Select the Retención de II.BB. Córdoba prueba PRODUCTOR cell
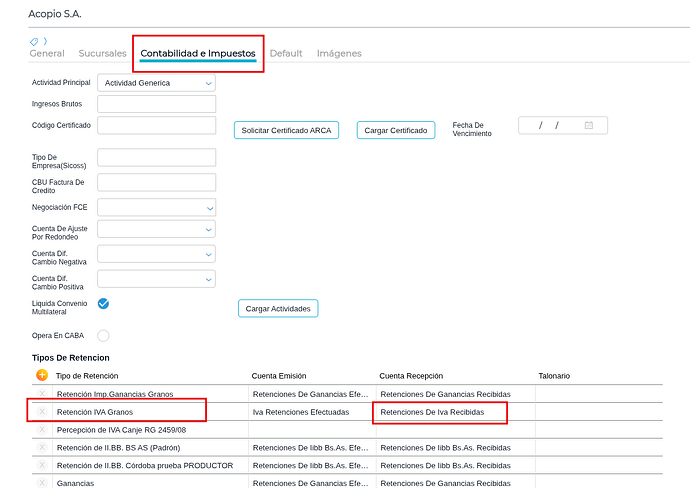690x488 pixels. (x=150, y=466)
